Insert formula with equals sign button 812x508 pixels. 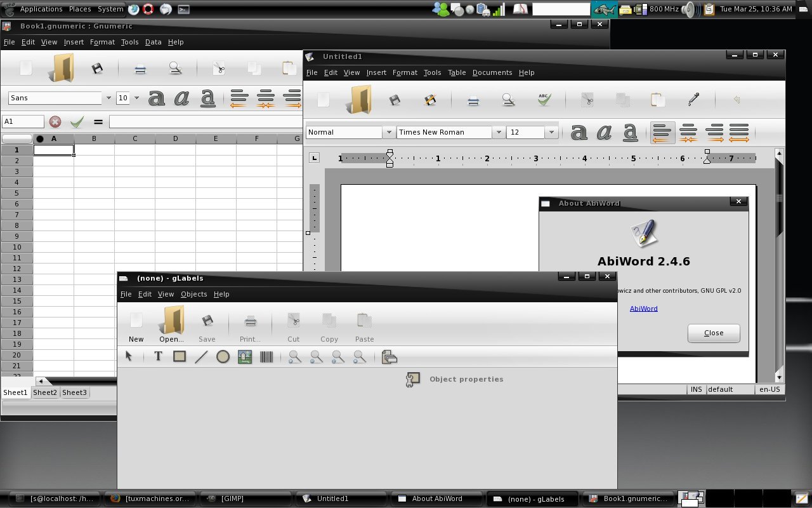[x=98, y=121]
